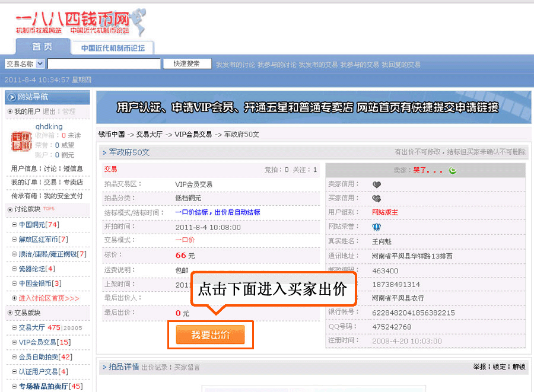Click the seller credit heart icon
The width and height of the screenshot is (534, 392).
(377, 184)
